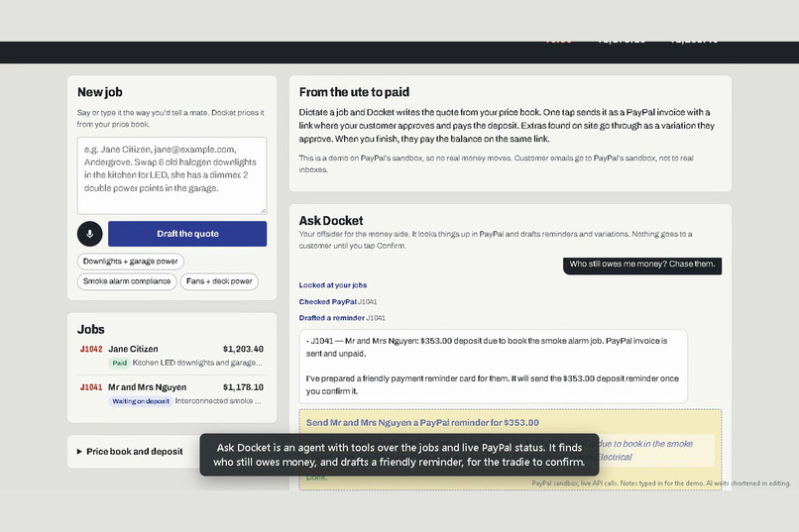Click the Draft the quote button
799x532 pixels.
pos(187,234)
